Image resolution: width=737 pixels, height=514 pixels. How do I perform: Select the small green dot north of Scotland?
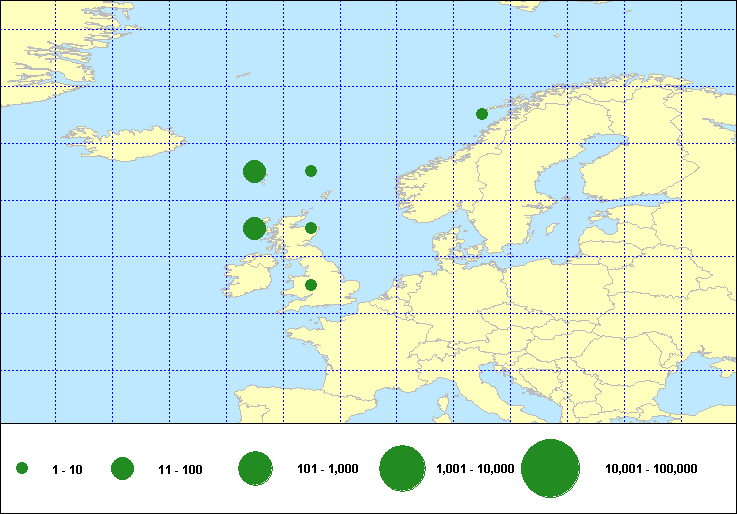pos(311,171)
